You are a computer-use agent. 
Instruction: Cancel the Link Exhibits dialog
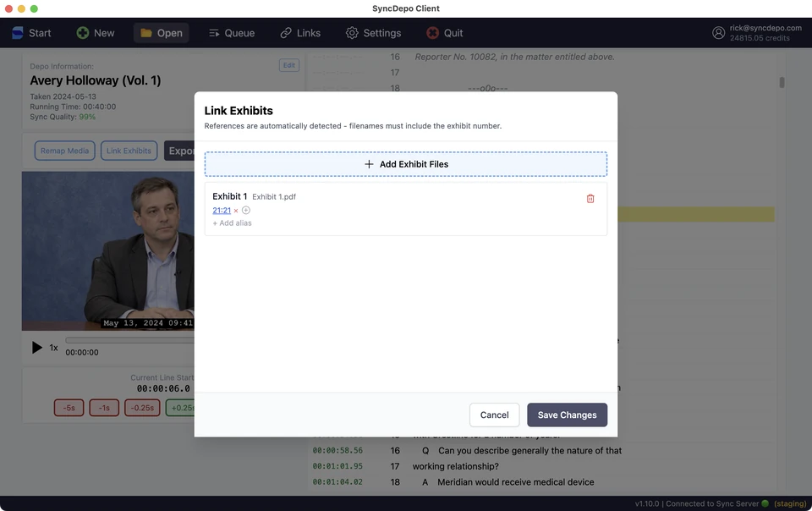495,415
